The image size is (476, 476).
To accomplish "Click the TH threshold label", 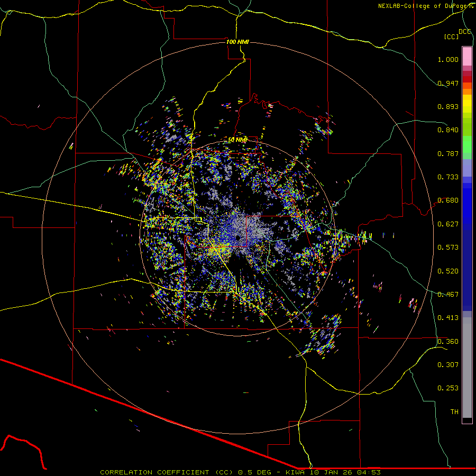I will pyautogui.click(x=454, y=412).
